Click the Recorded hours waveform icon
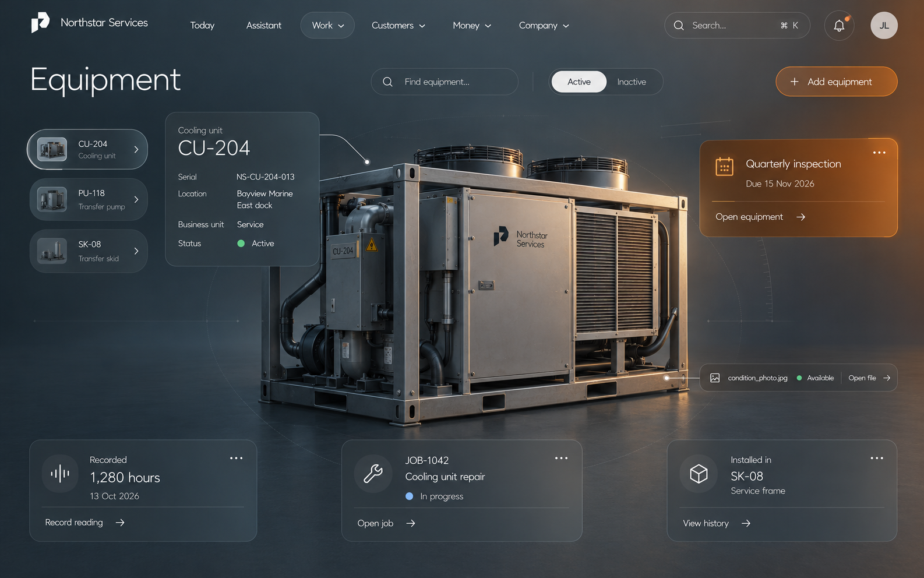The width and height of the screenshot is (924, 578). [x=60, y=474]
